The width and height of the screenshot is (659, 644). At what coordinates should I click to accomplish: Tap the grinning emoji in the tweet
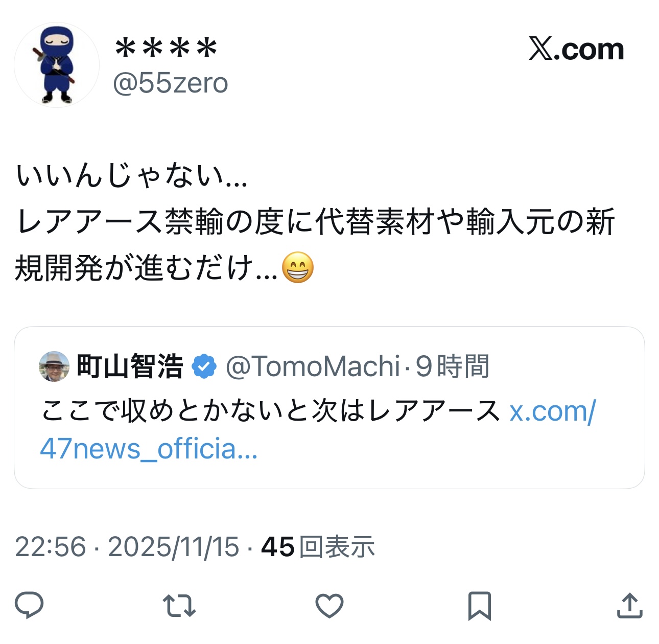(x=298, y=267)
